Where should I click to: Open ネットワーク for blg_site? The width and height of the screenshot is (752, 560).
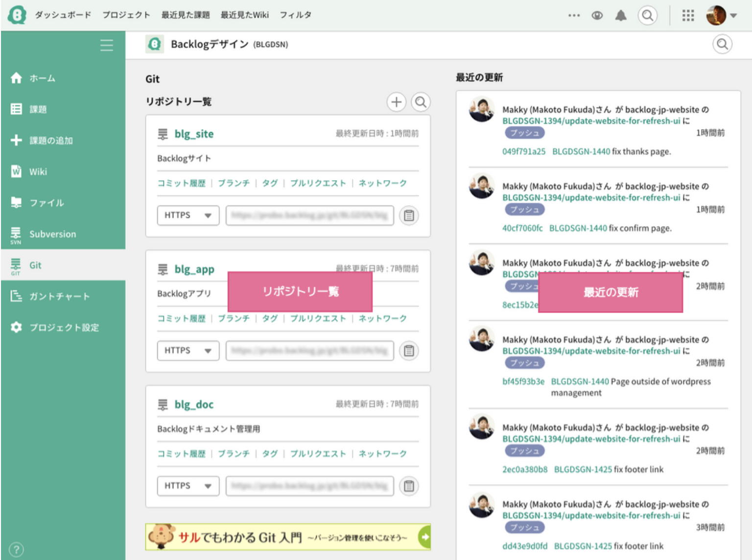[382, 183]
